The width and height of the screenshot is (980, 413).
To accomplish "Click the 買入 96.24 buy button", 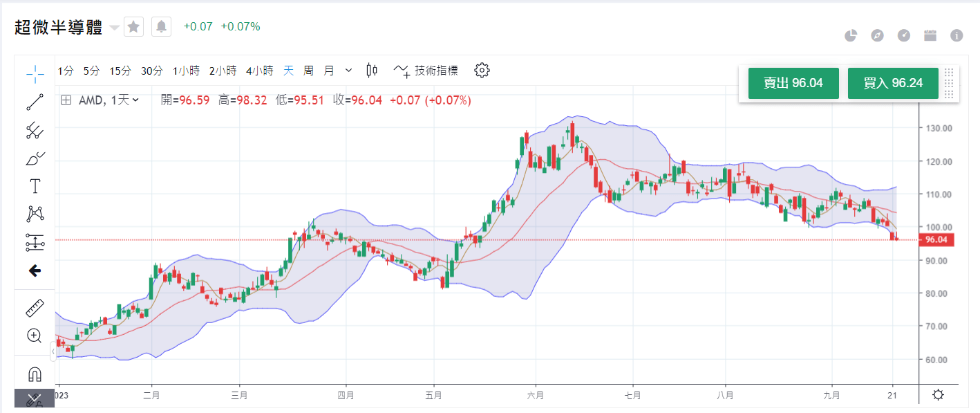I will 893,83.
